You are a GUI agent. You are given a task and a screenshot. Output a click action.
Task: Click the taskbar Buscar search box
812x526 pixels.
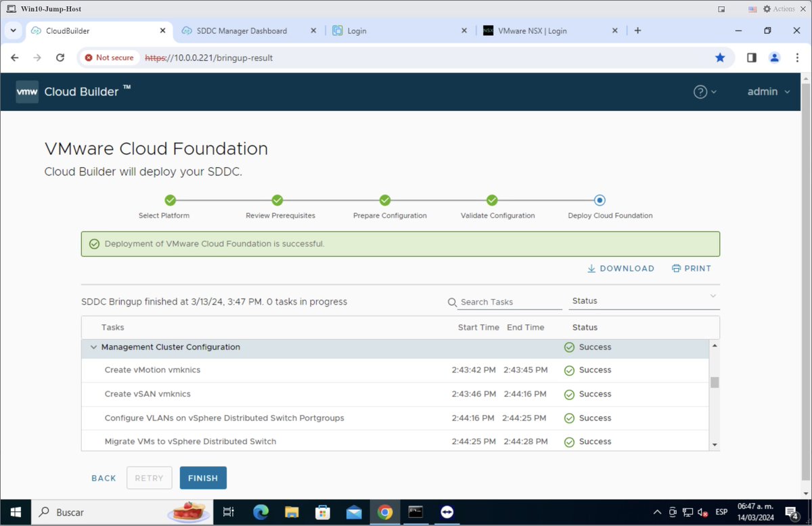point(123,512)
